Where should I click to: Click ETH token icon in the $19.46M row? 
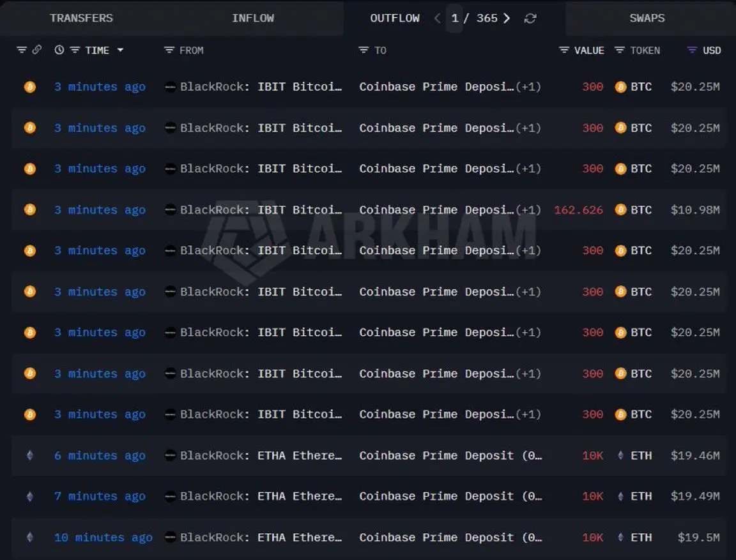click(620, 455)
